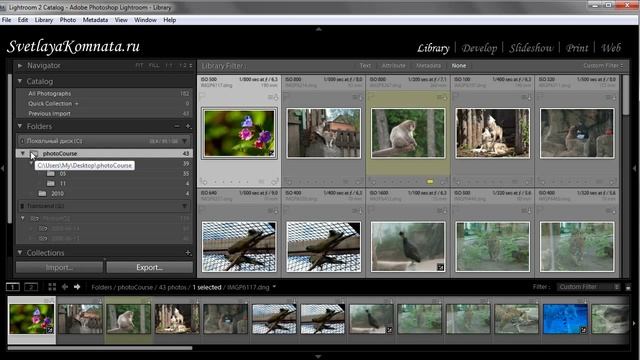
Task: Select the photoCourse folder
Action: coord(104,153)
